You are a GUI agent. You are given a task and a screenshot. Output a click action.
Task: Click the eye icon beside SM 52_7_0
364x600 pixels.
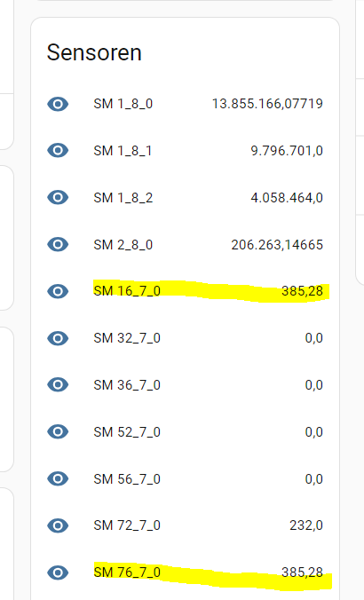click(58, 431)
